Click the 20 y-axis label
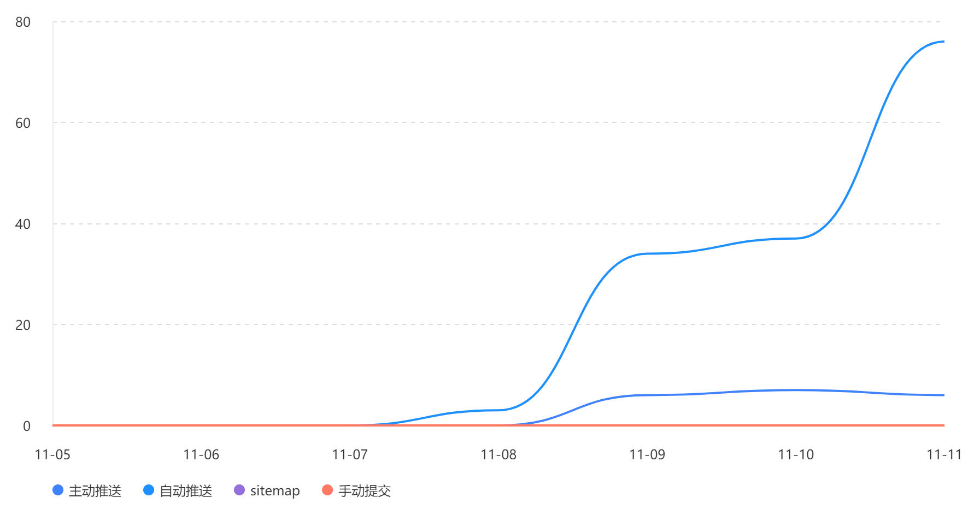Screen dimensions: 980x515 click(x=23, y=325)
